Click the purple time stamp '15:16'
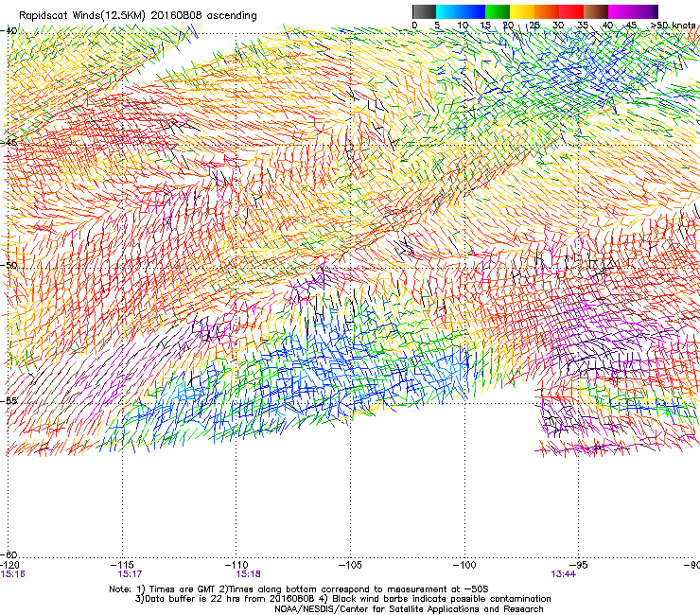The width and height of the screenshot is (700, 615). pyautogui.click(x=12, y=574)
